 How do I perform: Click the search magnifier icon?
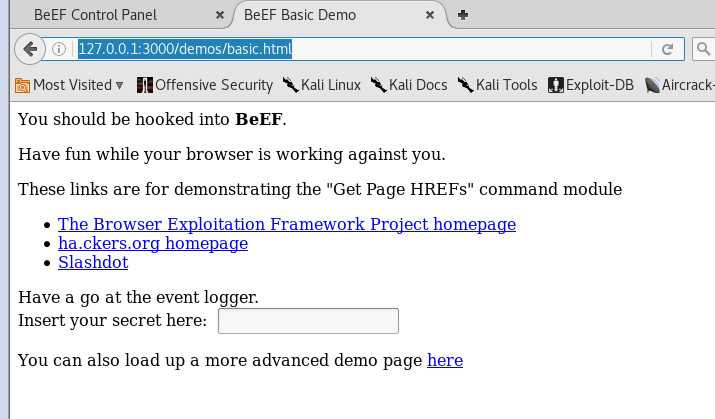click(704, 49)
